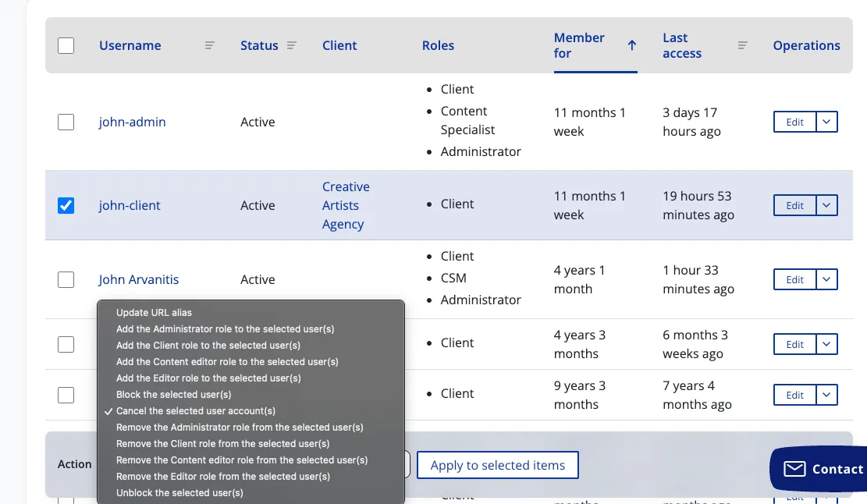The image size is (867, 504).
Task: Click the Username column sort icon
Action: [x=210, y=45]
